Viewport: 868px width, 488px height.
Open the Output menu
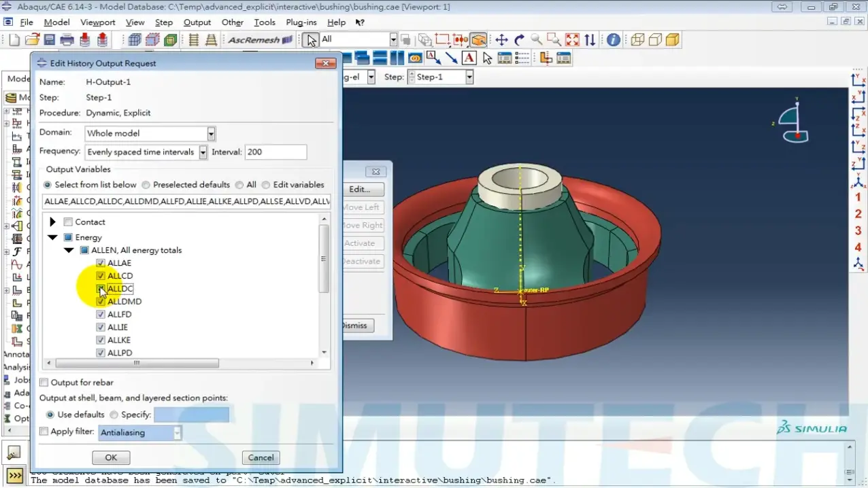[x=197, y=22]
